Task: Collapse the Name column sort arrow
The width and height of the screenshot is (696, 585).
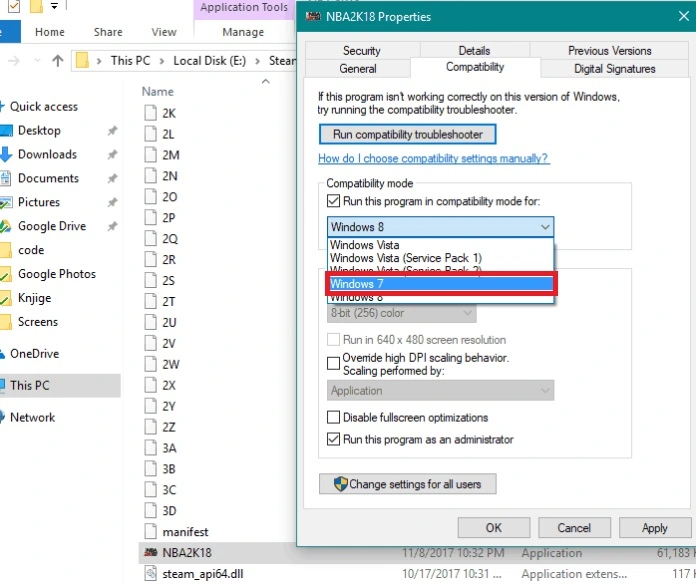Action: [x=265, y=81]
